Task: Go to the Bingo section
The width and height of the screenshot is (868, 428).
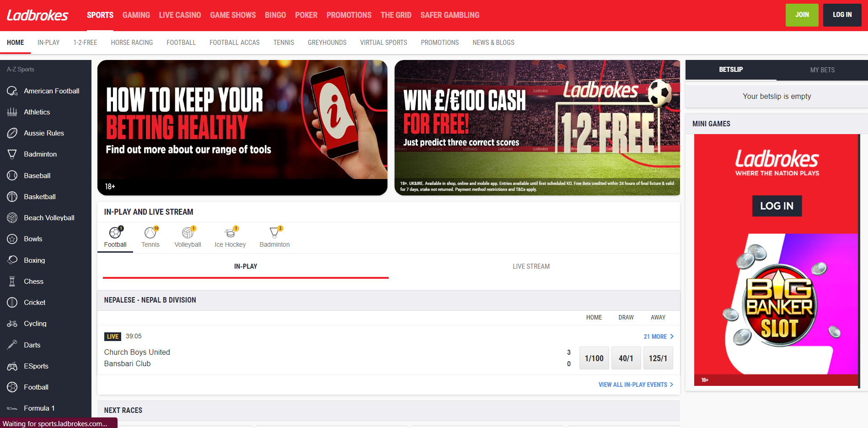Action: (x=275, y=15)
